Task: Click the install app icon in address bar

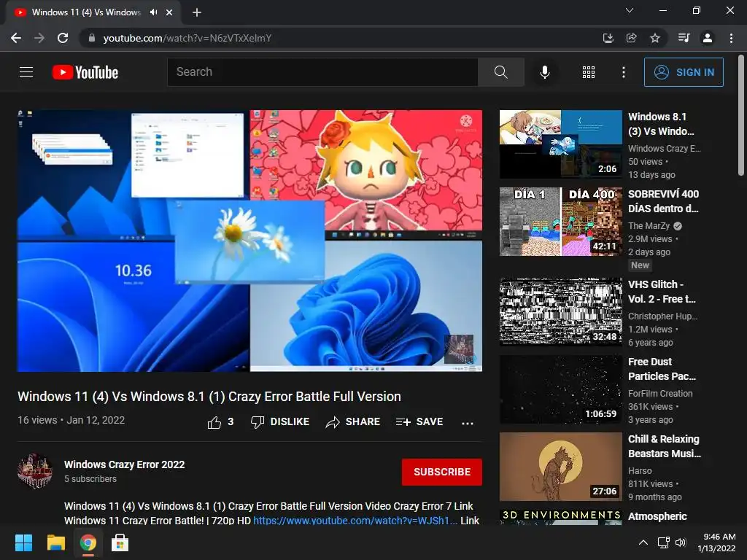Action: point(608,38)
